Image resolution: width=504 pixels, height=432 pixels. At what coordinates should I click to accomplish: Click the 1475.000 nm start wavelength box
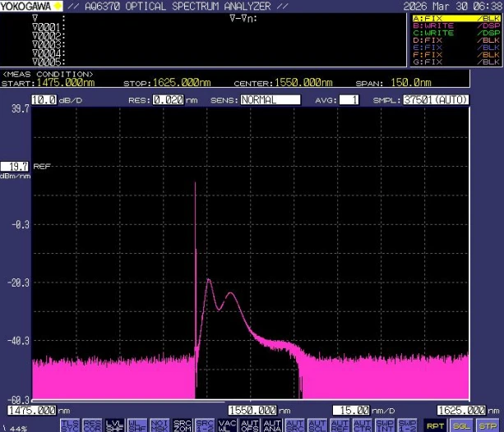pyautogui.click(x=32, y=409)
